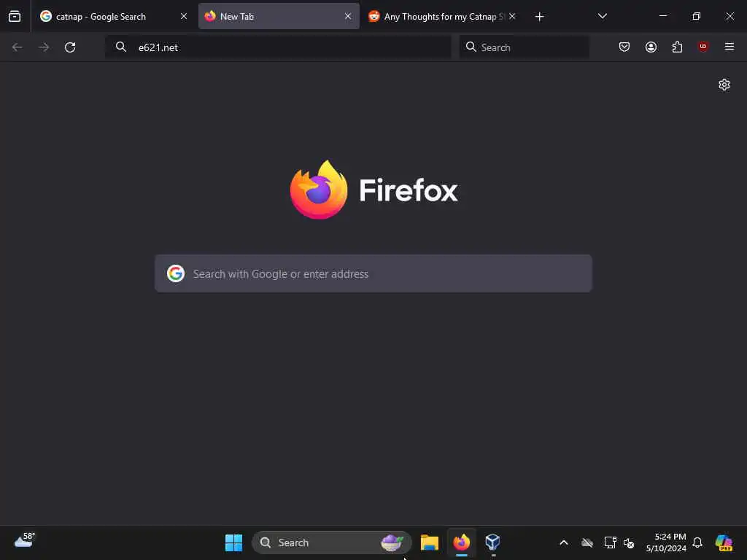Viewport: 747px width, 560px height.
Task: Open the Firefox application menu
Action: 729,47
